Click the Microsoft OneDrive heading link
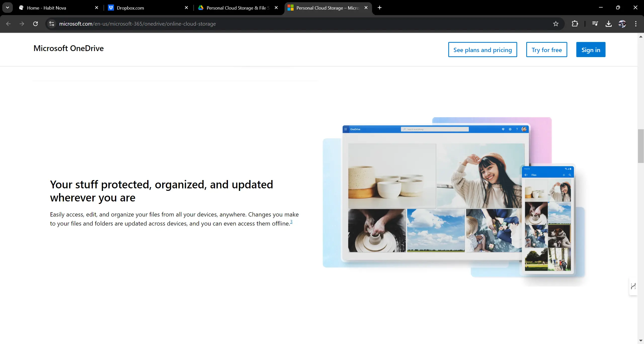Screen dimensions: 644x344 point(69,48)
